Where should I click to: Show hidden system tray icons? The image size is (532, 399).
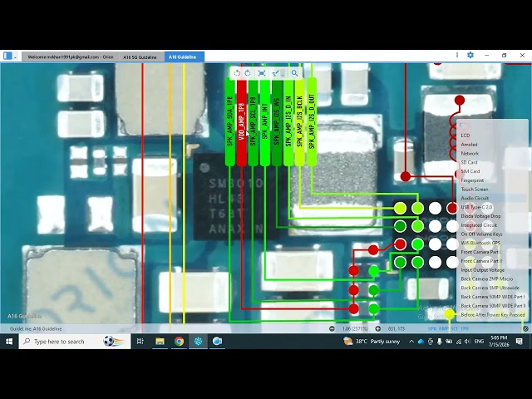411,342
